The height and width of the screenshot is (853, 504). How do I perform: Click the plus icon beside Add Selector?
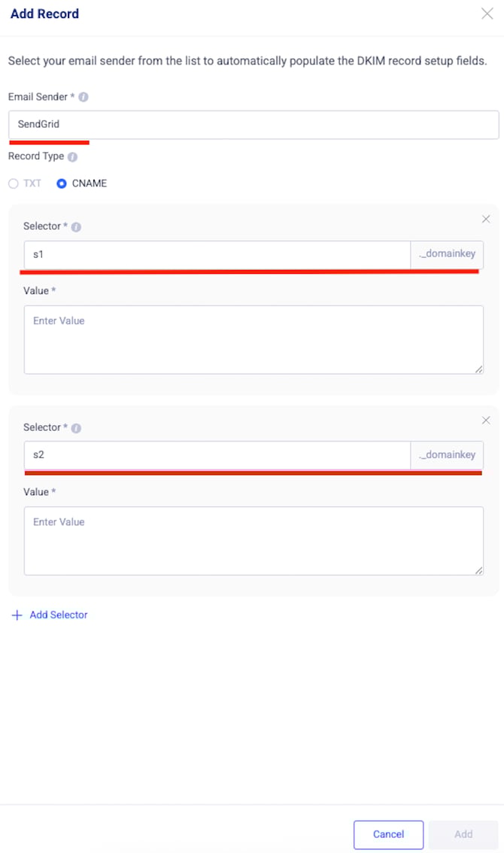(17, 615)
